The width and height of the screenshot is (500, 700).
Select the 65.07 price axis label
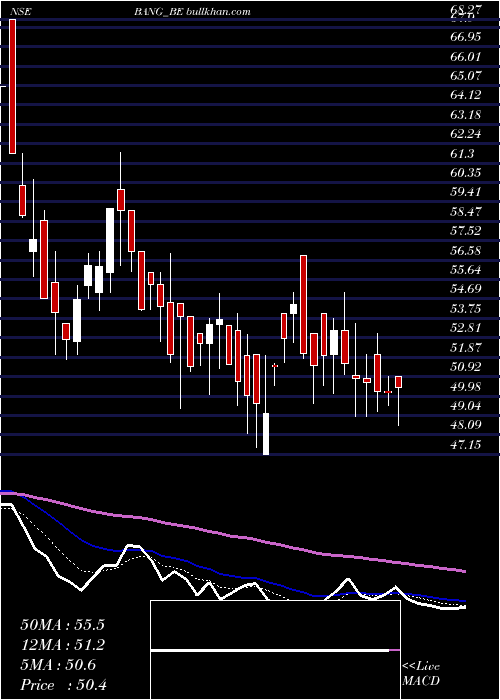click(466, 75)
